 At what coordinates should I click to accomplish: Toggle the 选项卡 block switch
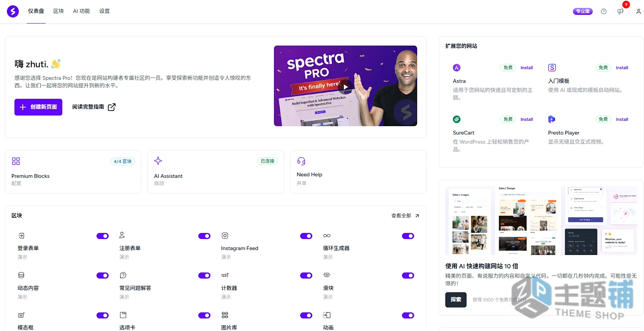pos(204,315)
